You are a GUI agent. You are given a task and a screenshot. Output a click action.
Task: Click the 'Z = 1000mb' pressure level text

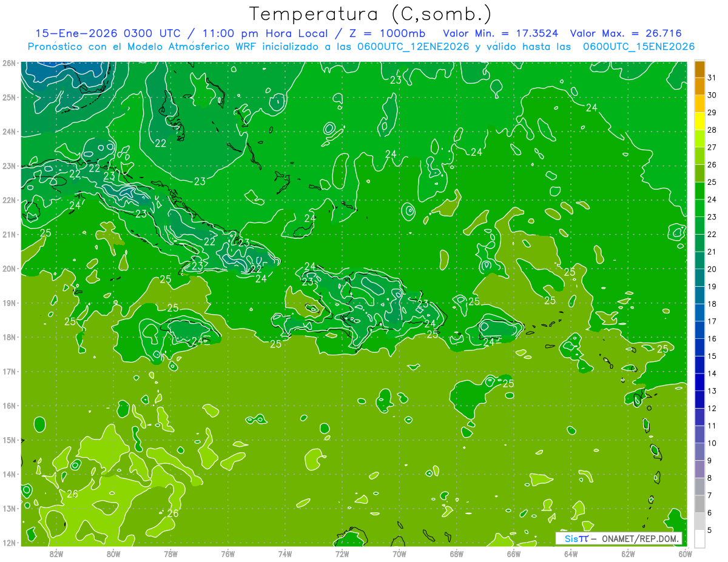coord(384,33)
